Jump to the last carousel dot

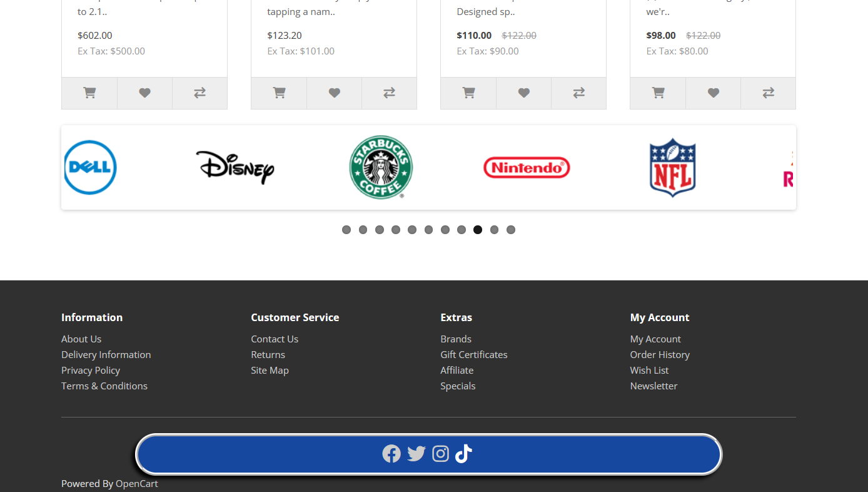tap(511, 230)
